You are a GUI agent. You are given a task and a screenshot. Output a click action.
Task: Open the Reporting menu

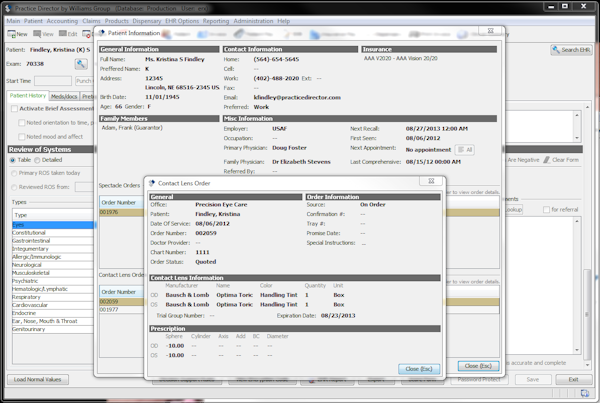tap(216, 21)
